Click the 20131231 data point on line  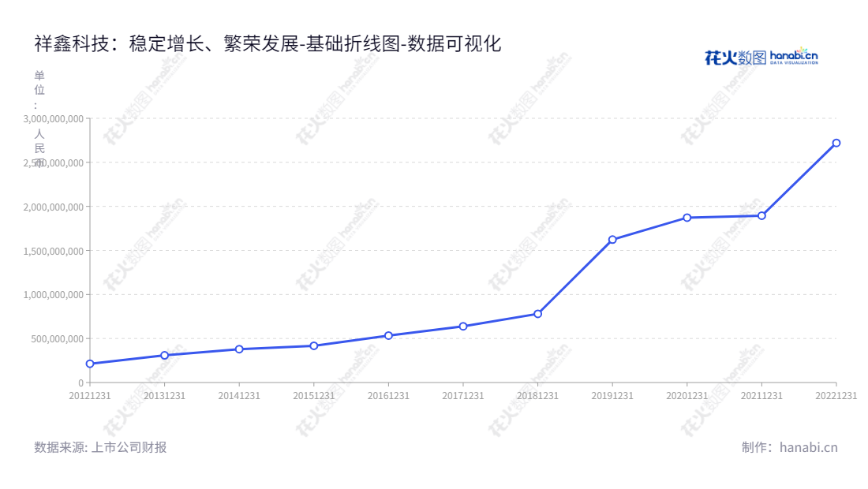click(x=164, y=355)
